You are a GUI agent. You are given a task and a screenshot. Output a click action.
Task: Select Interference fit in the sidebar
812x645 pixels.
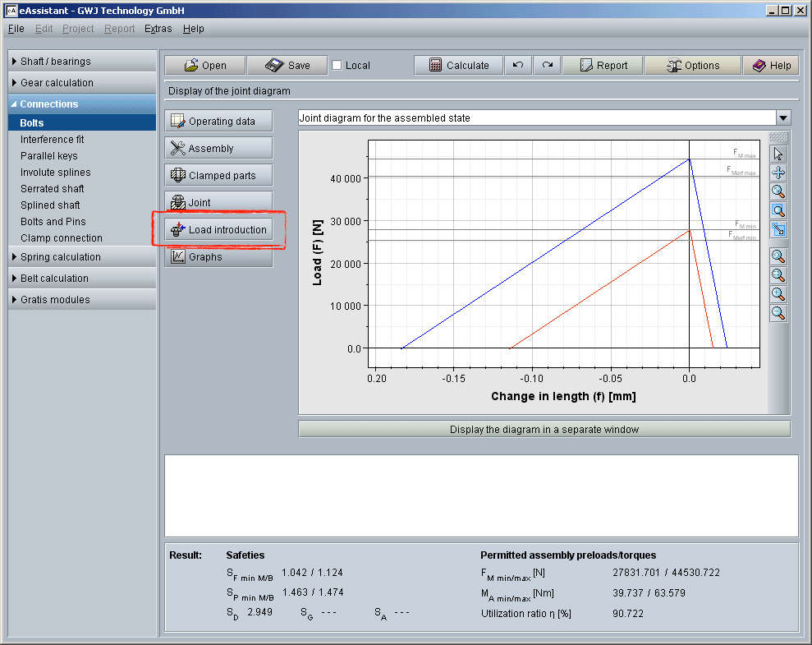(x=53, y=140)
